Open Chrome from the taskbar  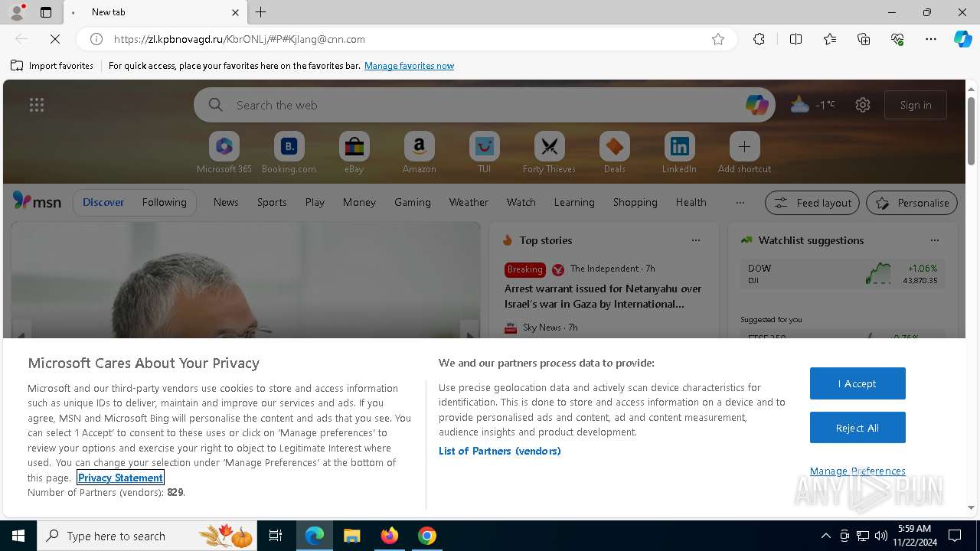point(427,536)
